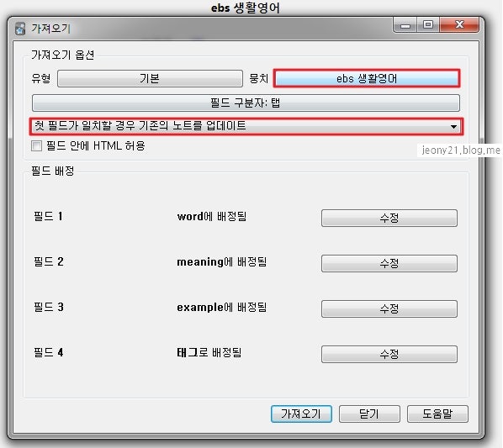Change 필드 구분자: 탭 separator
This screenshot has width=503, height=448.
(246, 103)
